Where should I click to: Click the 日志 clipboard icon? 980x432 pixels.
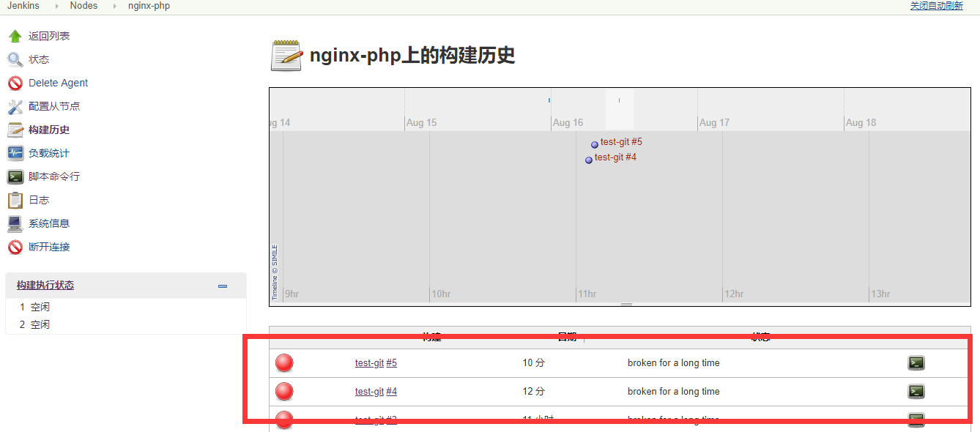coord(15,200)
